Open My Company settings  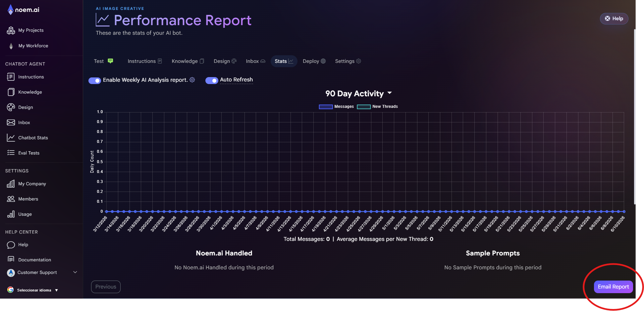click(27, 184)
